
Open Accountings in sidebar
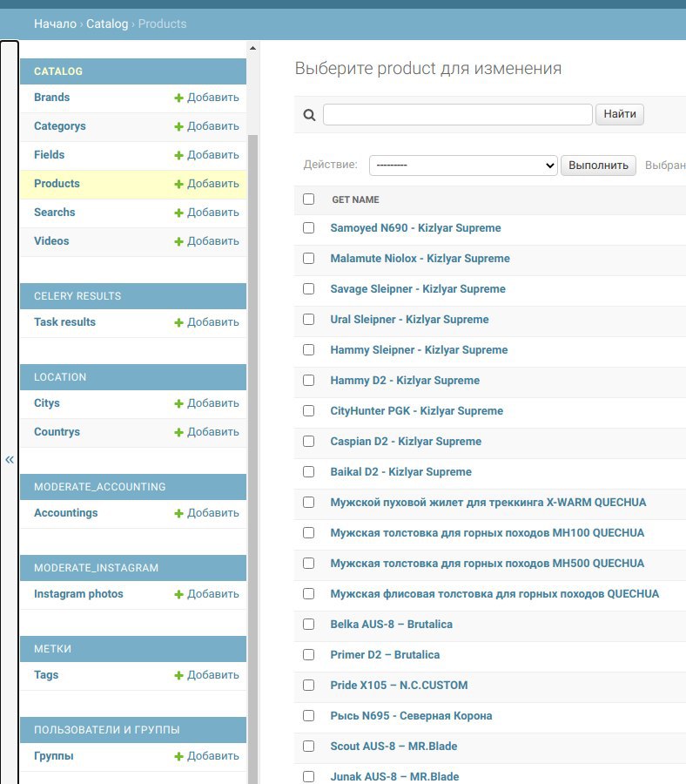tap(65, 512)
